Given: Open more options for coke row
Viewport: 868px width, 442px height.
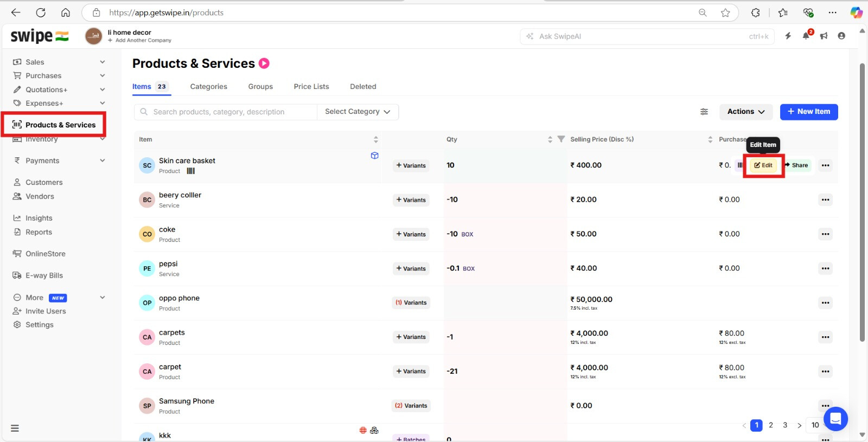Looking at the screenshot, I should 825,234.
